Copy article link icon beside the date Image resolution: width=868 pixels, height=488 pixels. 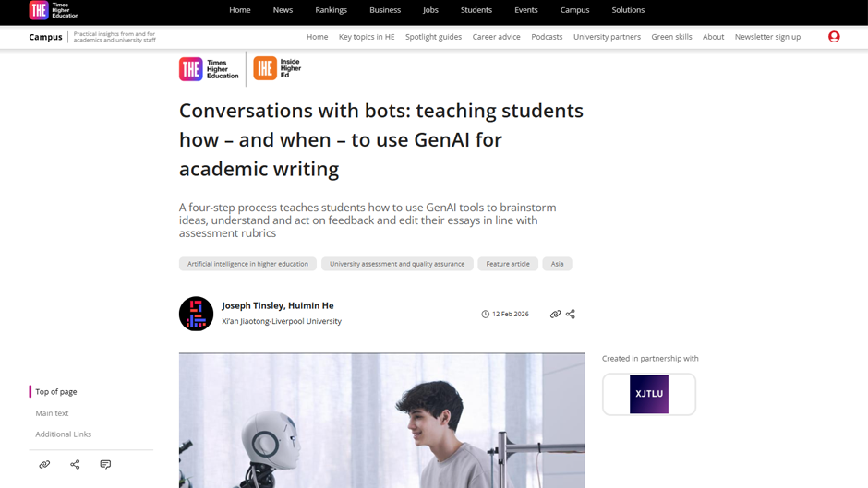[x=555, y=315]
